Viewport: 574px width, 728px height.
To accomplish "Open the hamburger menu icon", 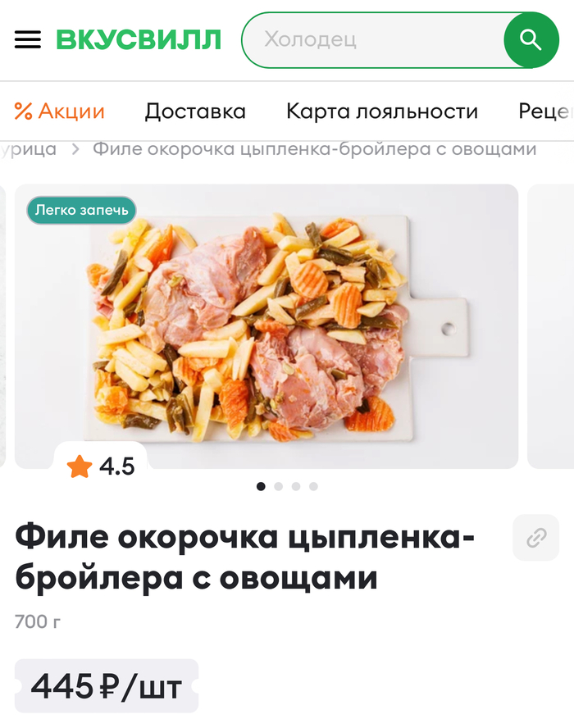I will 27,39.
